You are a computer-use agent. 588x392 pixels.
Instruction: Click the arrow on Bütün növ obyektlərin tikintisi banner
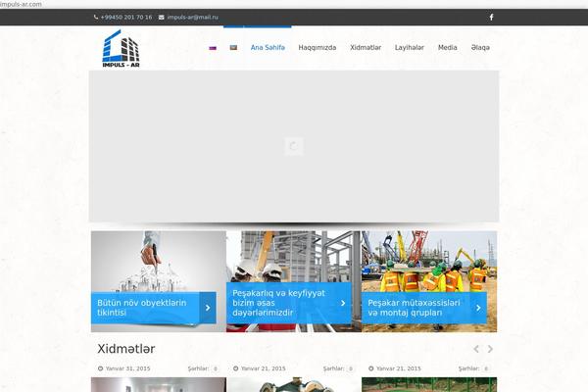pos(208,308)
